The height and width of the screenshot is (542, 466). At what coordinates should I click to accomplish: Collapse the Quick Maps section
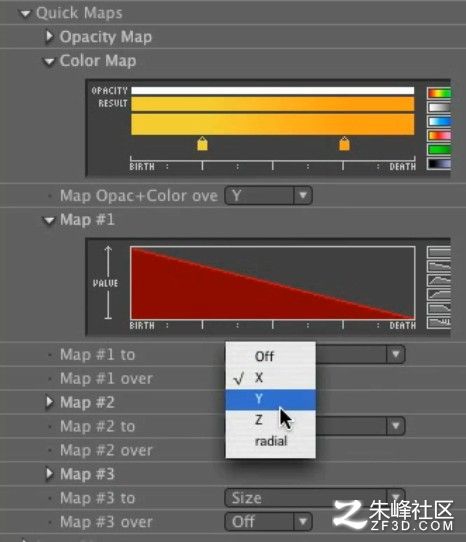pos(25,13)
